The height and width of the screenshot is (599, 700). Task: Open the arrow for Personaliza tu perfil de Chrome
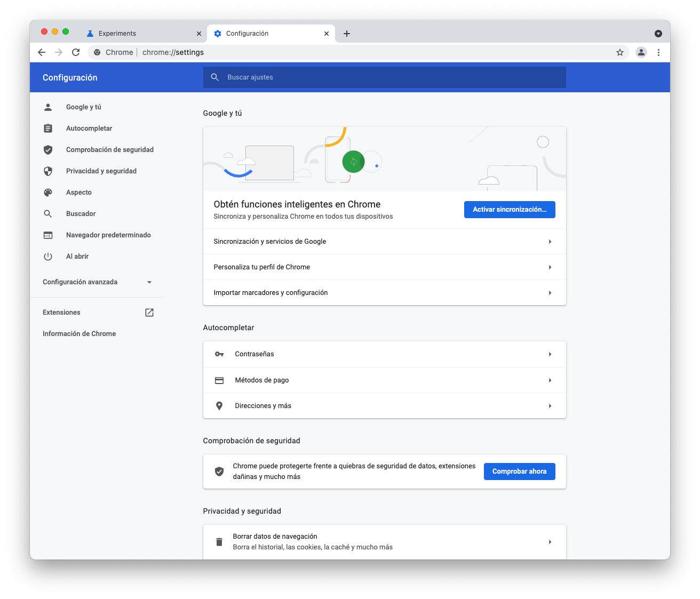[550, 267]
